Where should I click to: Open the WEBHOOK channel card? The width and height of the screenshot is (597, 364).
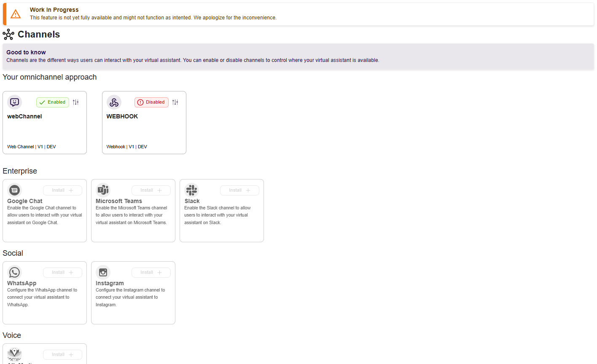tap(144, 123)
